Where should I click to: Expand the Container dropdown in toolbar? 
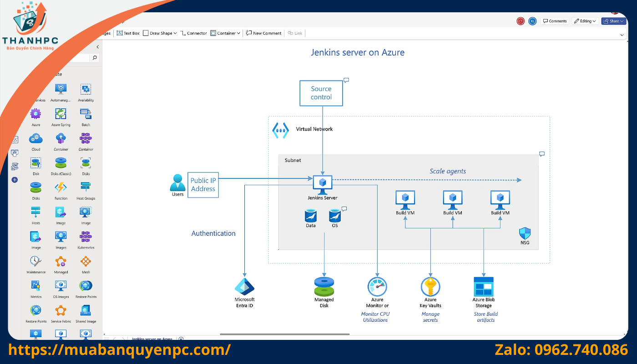[225, 33]
